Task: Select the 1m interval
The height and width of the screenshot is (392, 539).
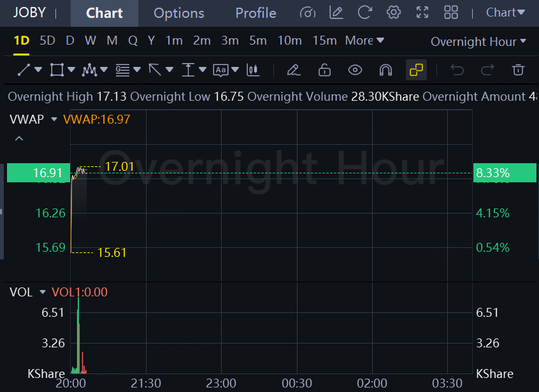Action: pos(174,41)
